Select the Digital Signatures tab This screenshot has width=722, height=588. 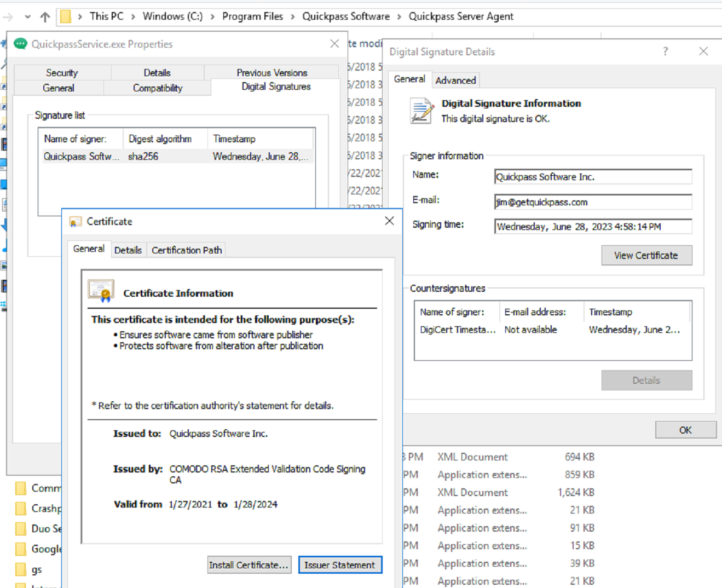(276, 87)
